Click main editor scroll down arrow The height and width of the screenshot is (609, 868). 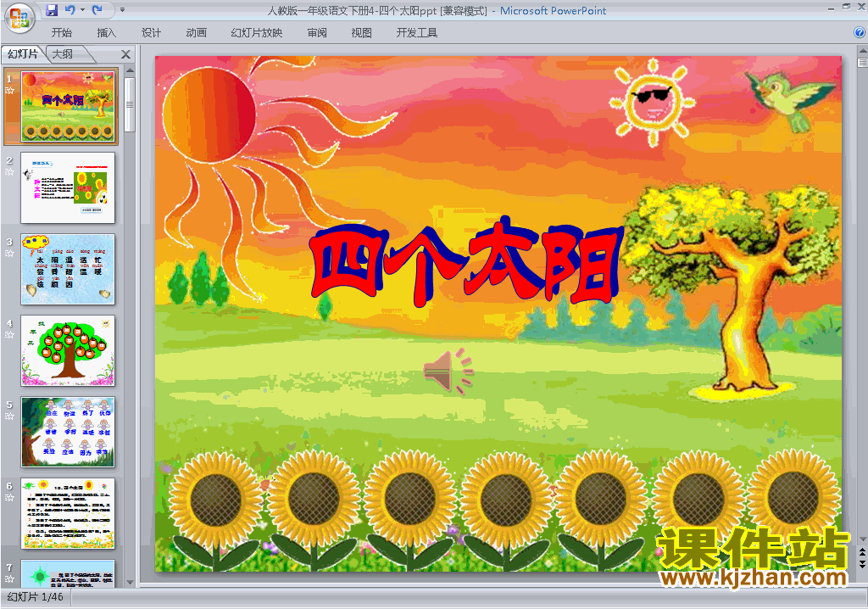click(x=862, y=539)
